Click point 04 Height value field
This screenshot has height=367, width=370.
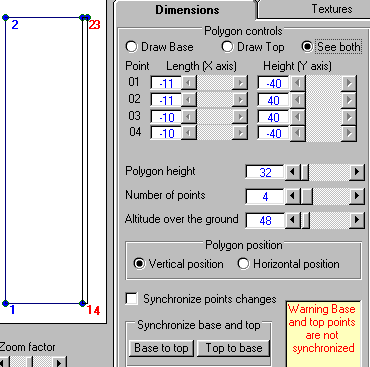tap(274, 133)
